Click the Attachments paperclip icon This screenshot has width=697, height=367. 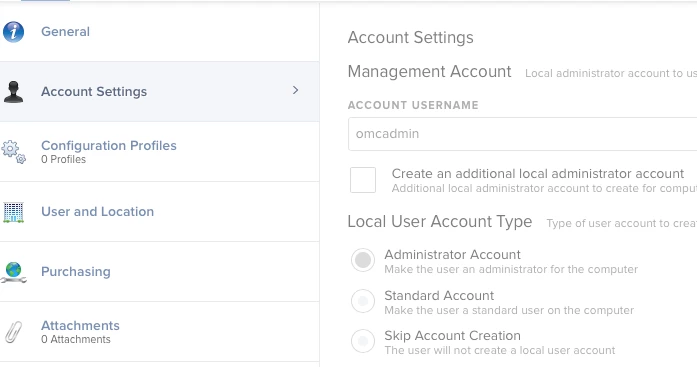[13, 332]
